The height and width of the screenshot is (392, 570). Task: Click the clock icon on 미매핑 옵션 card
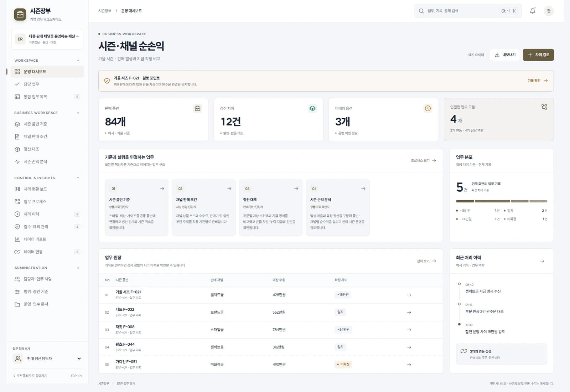[428, 108]
